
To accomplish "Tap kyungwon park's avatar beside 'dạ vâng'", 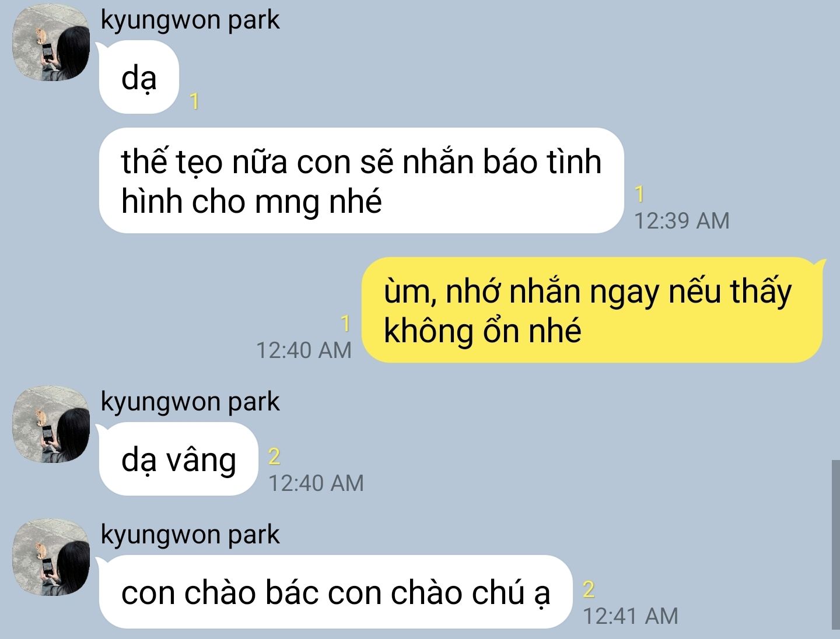I will click(x=52, y=424).
